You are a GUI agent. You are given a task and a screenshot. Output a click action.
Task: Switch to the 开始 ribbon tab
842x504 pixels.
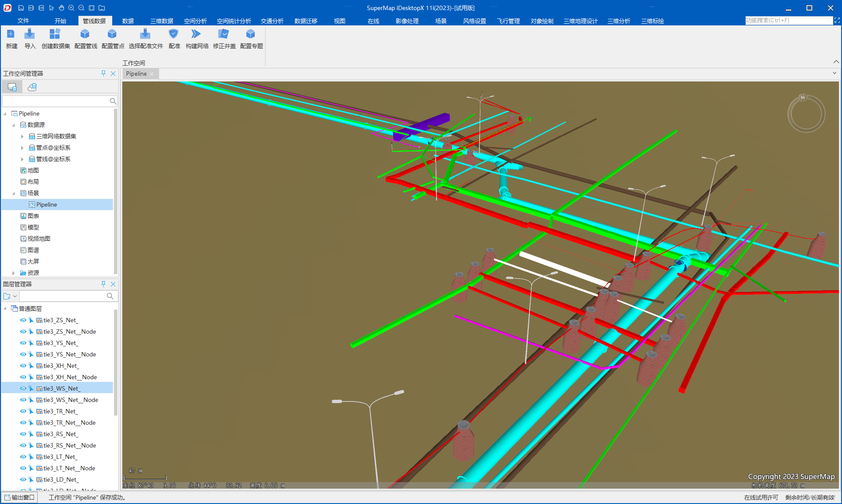point(60,21)
